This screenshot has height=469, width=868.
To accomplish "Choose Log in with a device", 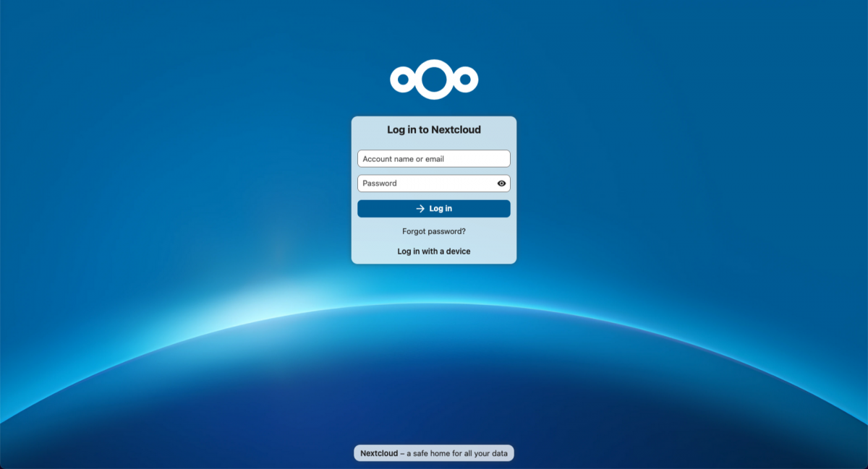I will pos(434,251).
